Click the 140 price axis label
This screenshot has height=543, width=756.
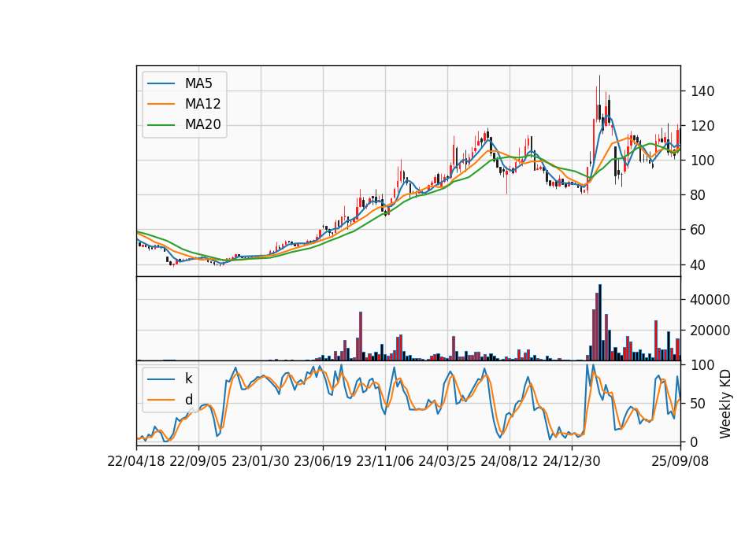[x=702, y=91]
